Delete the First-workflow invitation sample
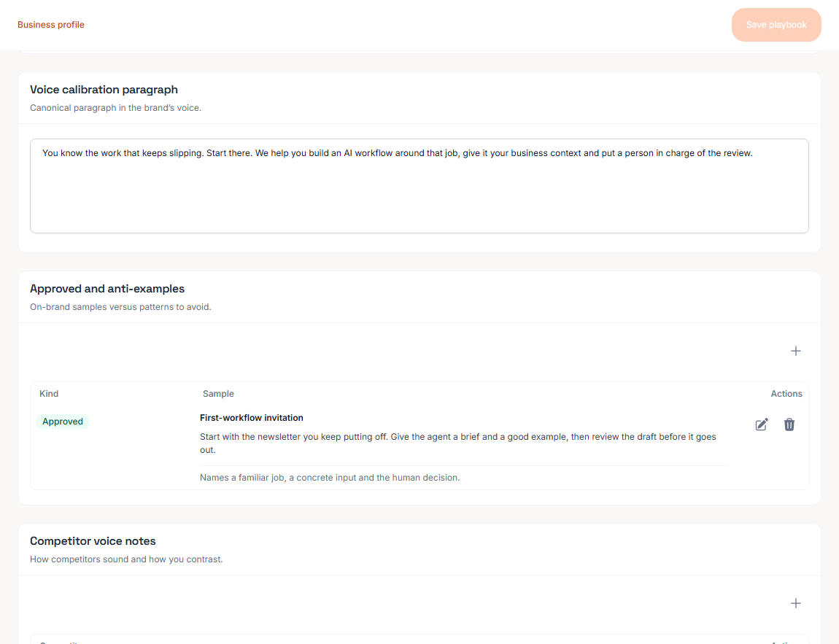 (789, 424)
